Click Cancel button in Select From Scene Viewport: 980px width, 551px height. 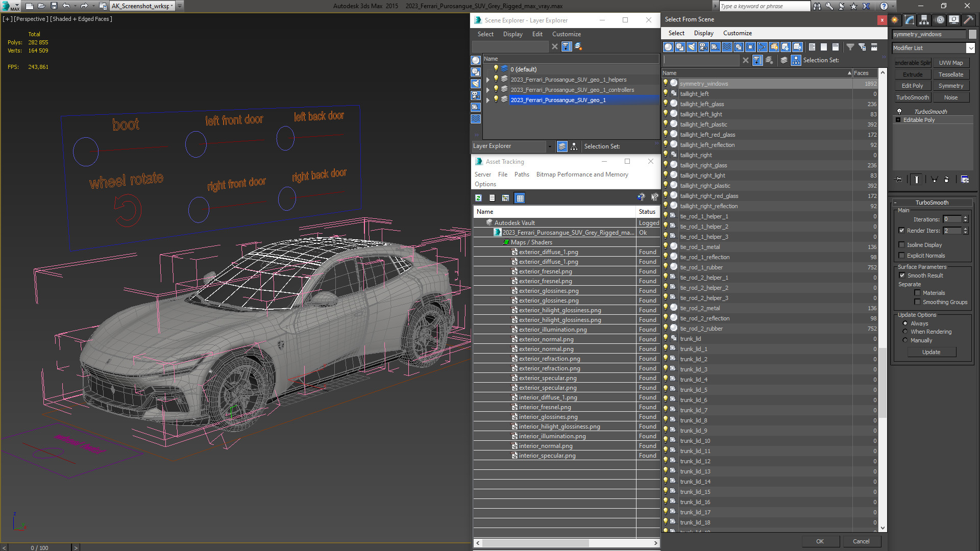(x=861, y=541)
